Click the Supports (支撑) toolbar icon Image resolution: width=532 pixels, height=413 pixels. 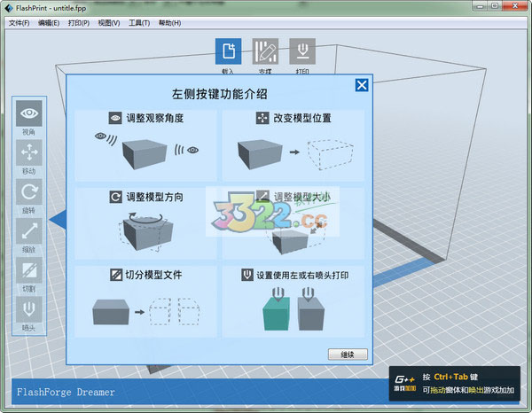[x=265, y=51]
